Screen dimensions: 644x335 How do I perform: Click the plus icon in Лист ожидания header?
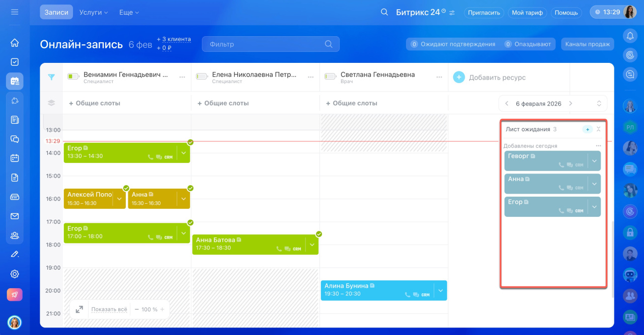pyautogui.click(x=587, y=129)
